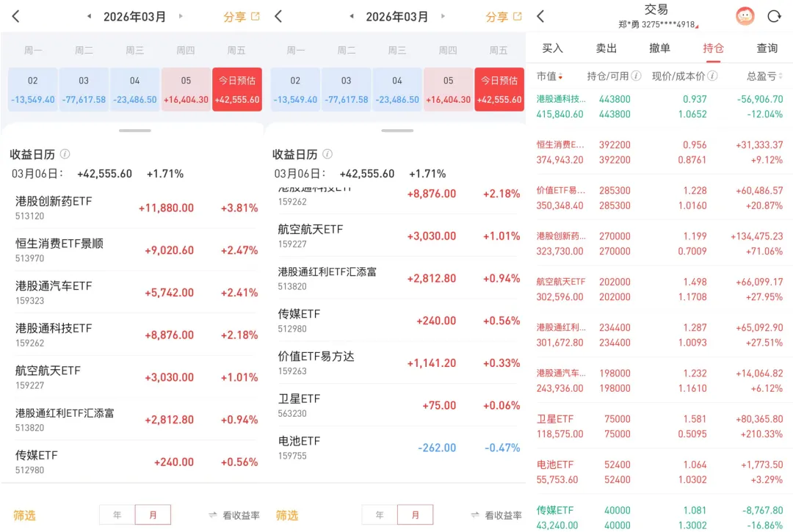Select 今日预估 cell in the middle calendar

(500, 90)
